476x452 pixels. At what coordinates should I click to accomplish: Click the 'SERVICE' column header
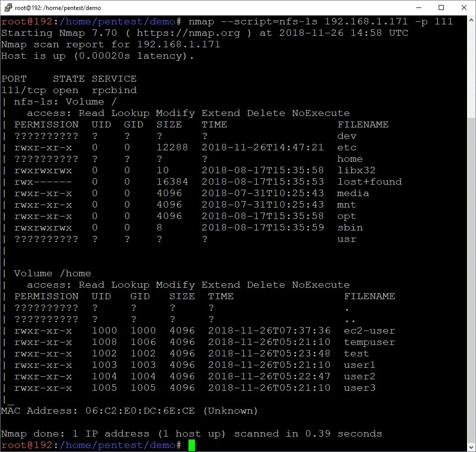(114, 79)
